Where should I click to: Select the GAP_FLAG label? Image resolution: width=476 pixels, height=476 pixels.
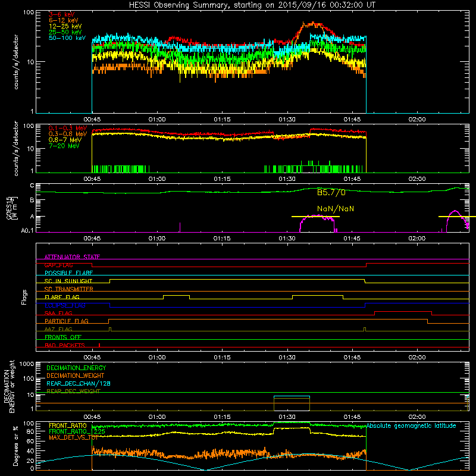58,265
